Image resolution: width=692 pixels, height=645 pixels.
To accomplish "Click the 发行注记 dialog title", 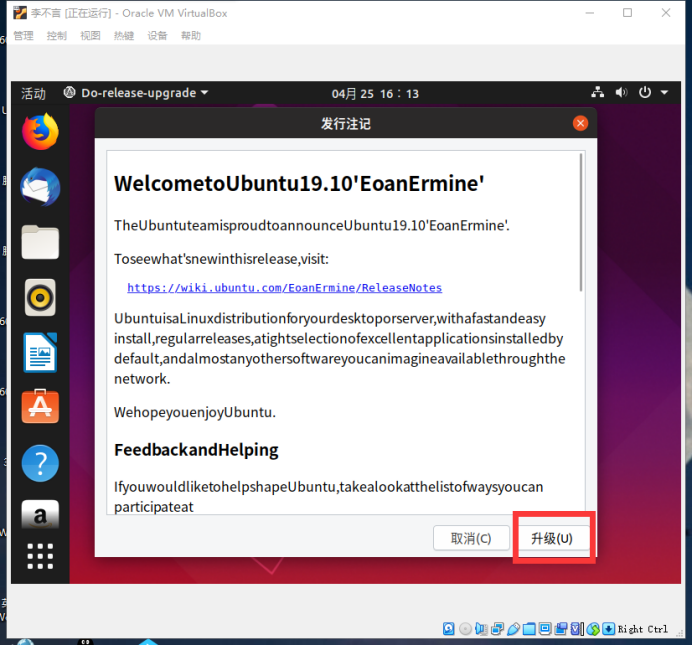I will click(x=346, y=124).
